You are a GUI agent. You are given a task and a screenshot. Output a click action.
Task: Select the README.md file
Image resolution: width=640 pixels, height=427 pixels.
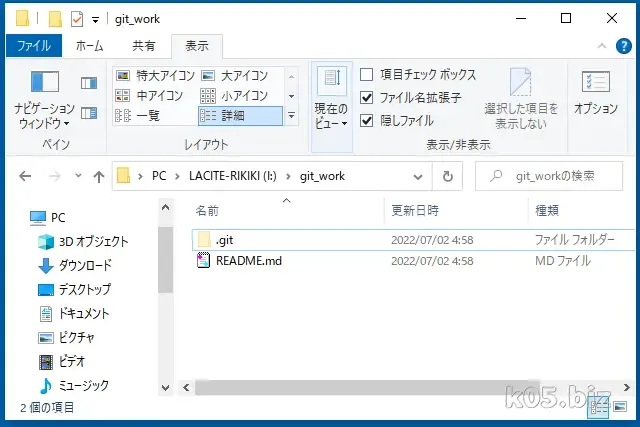point(413,261)
